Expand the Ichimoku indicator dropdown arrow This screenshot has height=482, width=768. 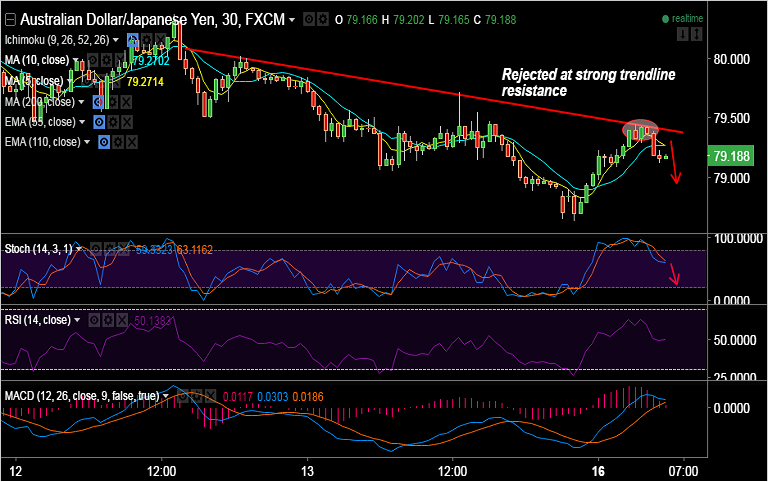click(x=116, y=40)
